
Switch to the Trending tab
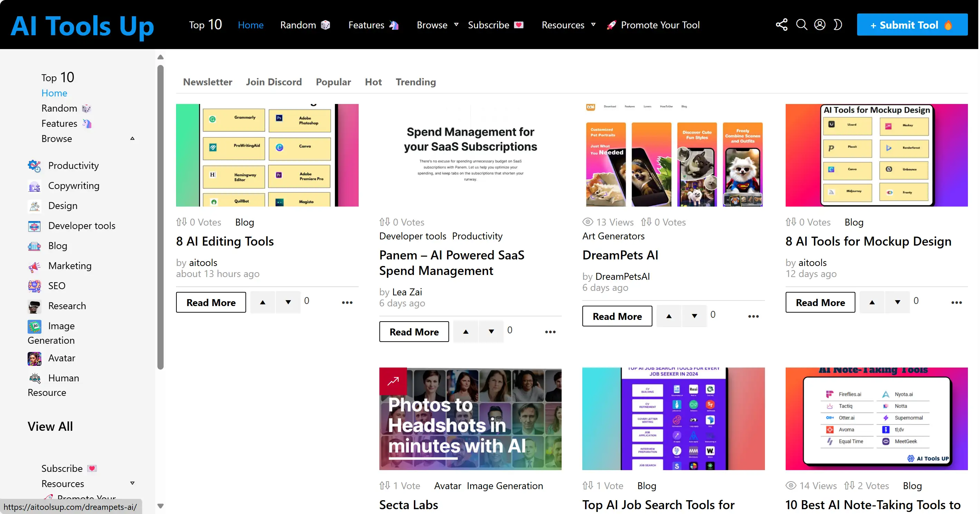pos(415,82)
